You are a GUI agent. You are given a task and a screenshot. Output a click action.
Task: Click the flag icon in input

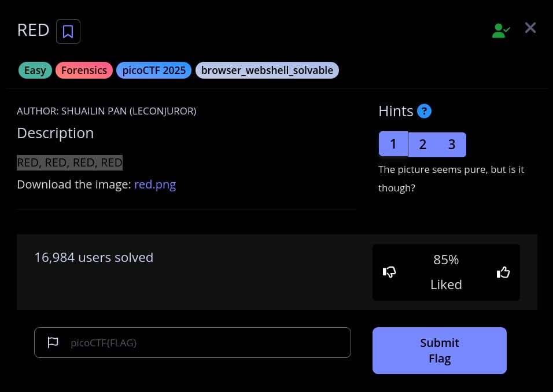tap(53, 342)
